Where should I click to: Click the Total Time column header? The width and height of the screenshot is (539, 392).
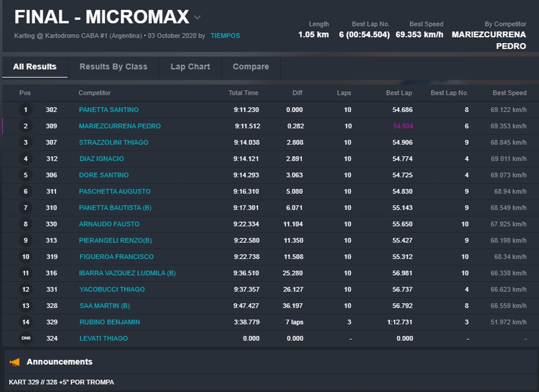coord(243,93)
